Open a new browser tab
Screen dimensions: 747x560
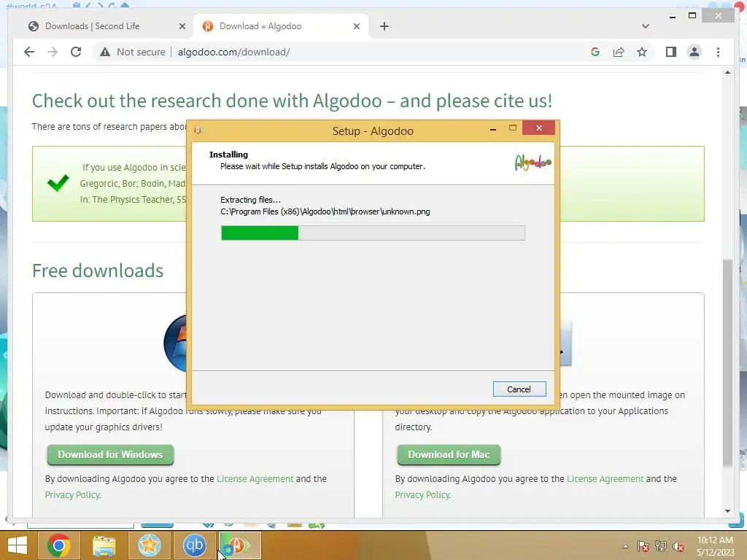click(x=384, y=27)
